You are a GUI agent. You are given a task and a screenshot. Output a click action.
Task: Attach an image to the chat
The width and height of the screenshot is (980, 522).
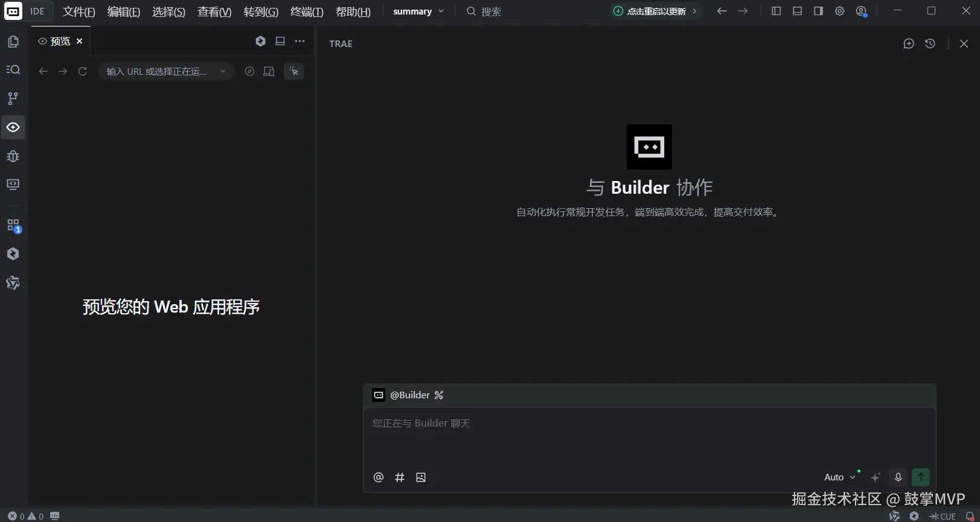click(421, 477)
